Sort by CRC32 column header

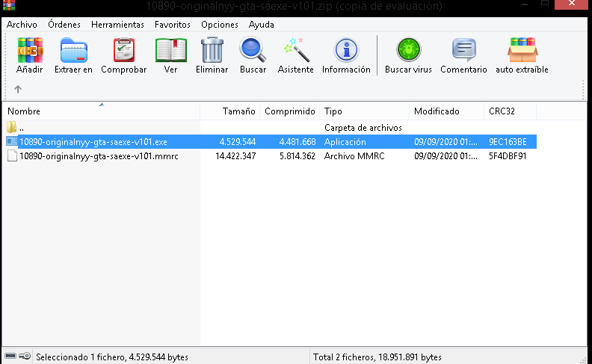click(x=510, y=111)
